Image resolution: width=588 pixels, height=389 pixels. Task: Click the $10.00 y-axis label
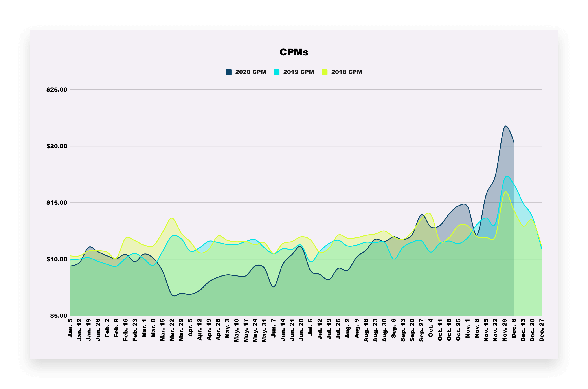57,259
